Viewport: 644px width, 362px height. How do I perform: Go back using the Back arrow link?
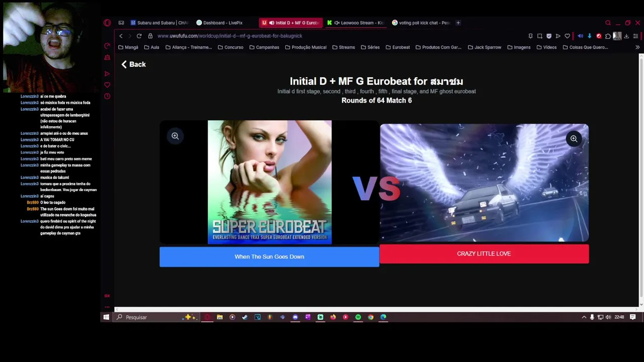coord(133,64)
